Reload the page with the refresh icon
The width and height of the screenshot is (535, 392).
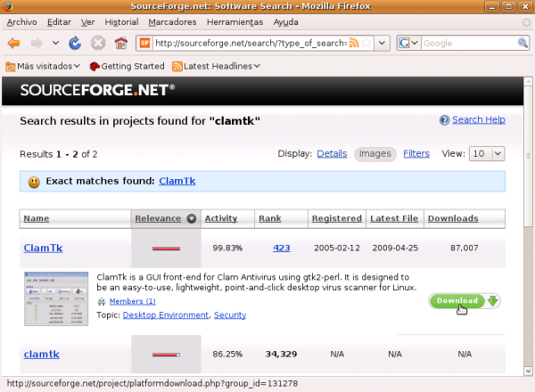click(x=75, y=43)
